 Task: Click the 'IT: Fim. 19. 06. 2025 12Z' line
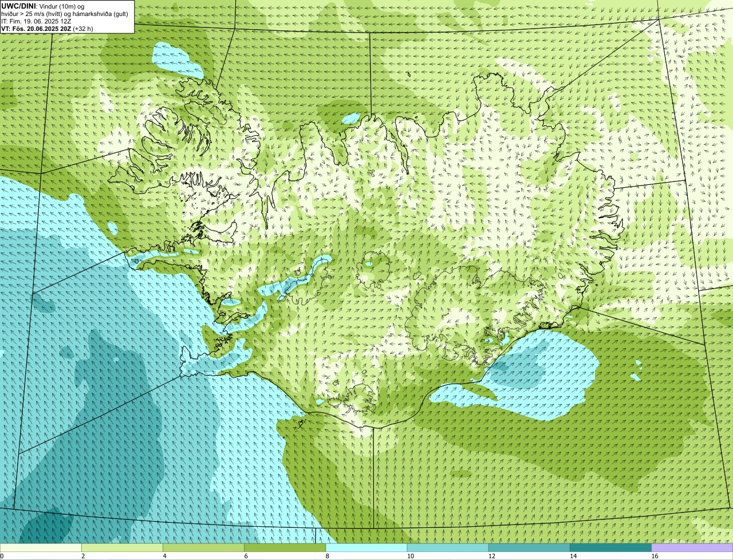(37, 21)
